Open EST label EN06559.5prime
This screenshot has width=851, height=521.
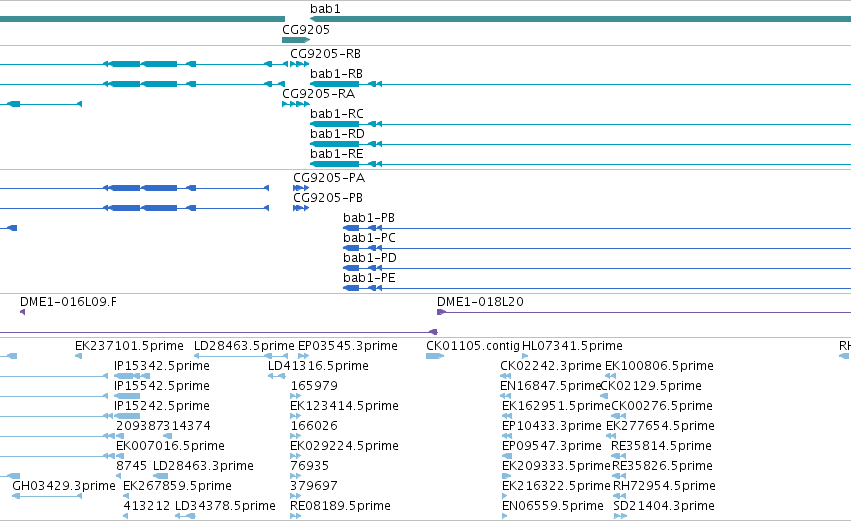(552, 507)
